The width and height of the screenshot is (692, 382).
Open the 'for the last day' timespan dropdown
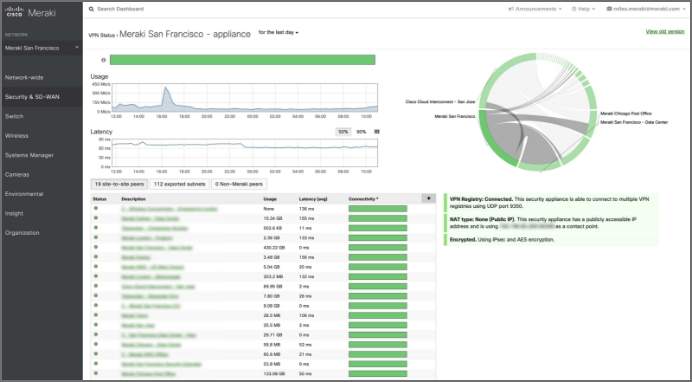(278, 32)
